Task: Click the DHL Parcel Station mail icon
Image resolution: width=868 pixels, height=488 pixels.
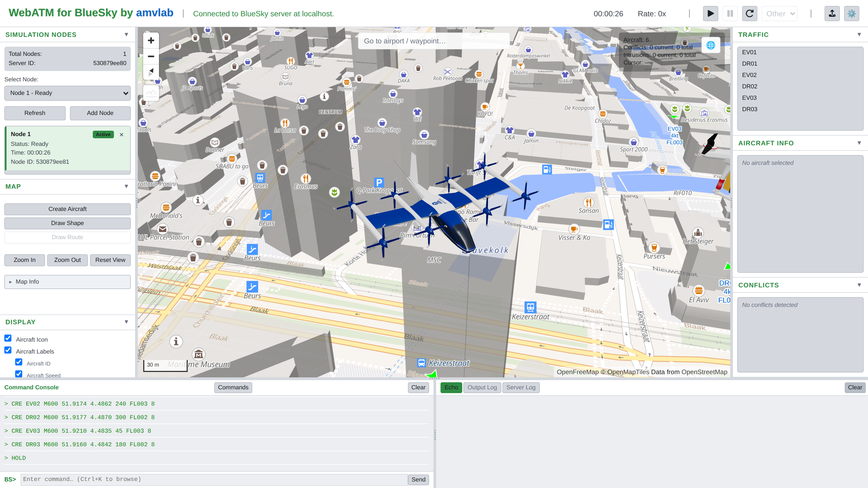Action: 162,229
